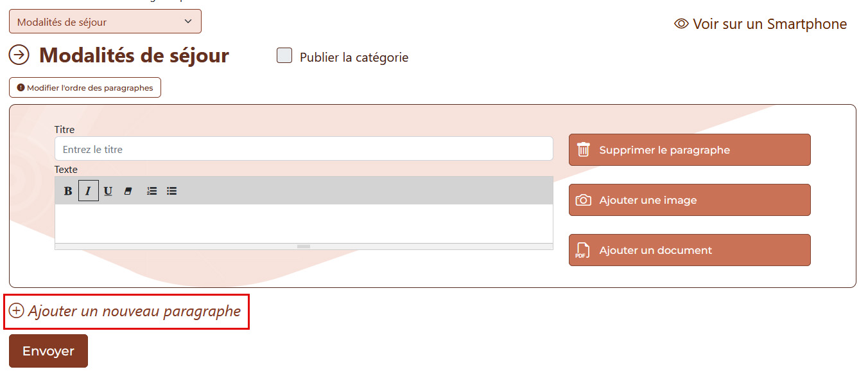Focus the Titre input field
This screenshot has height=376, width=868.
click(304, 148)
